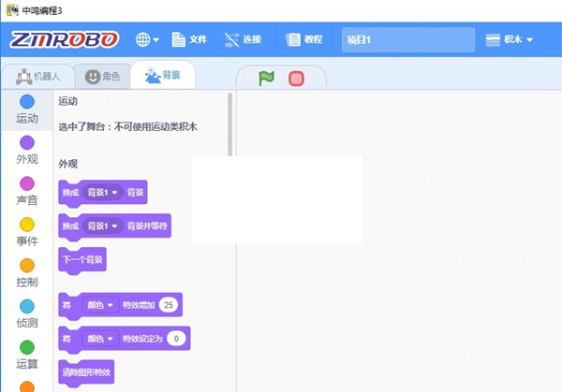Viewport: 562px width, 392px height.
Task: Click the 换成 label of 背景并等待 block
Action: coord(70,226)
